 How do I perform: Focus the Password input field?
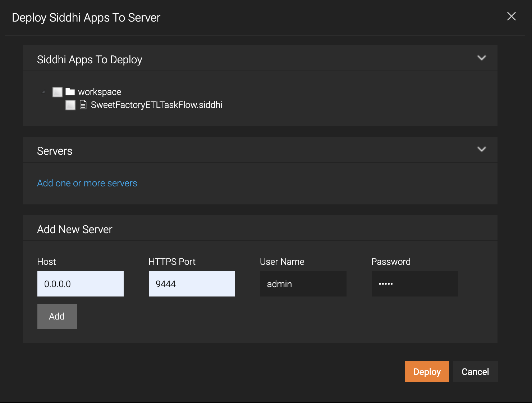(415, 284)
